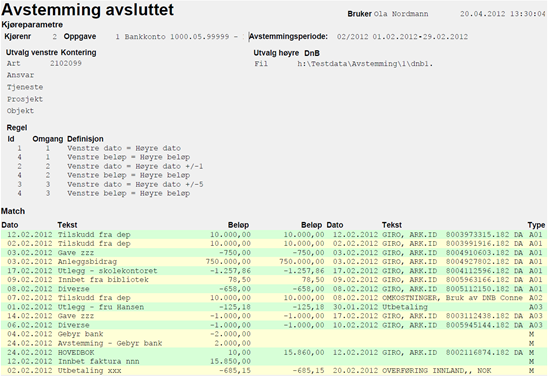
Task: Select the 'HOVEDBOK' row
Action: 274,353
